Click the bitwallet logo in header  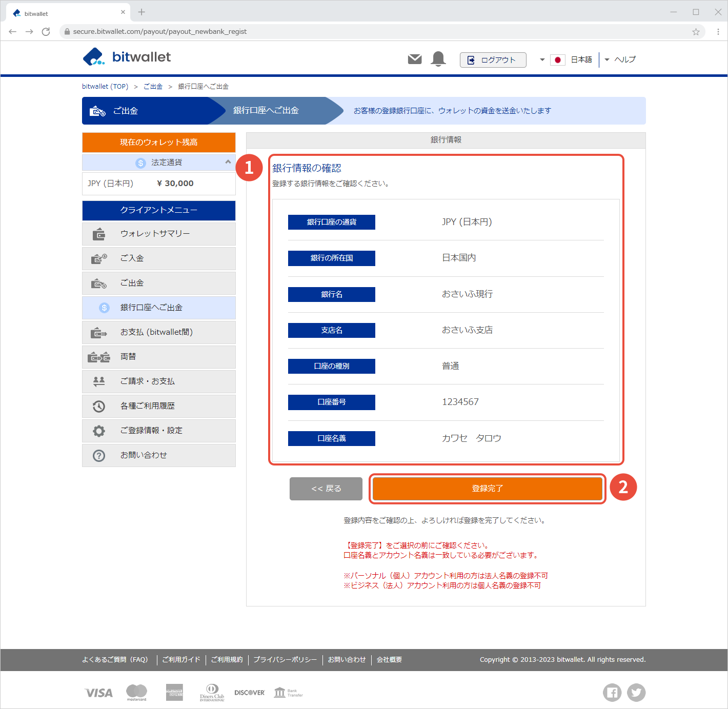(127, 57)
